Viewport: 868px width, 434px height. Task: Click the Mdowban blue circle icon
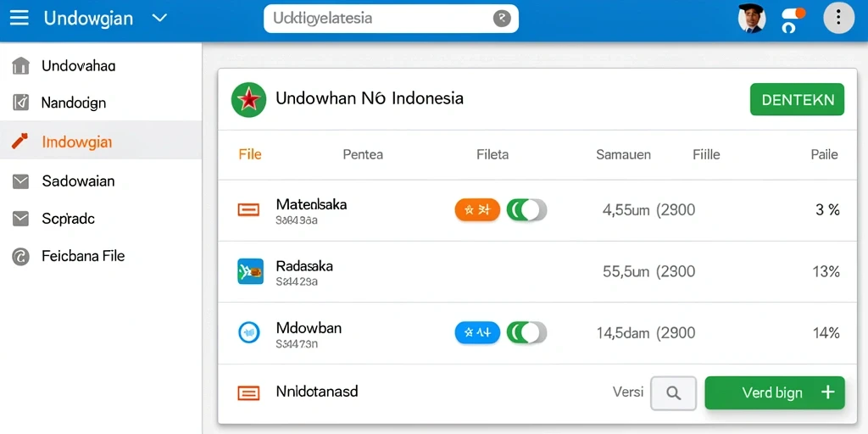click(248, 332)
